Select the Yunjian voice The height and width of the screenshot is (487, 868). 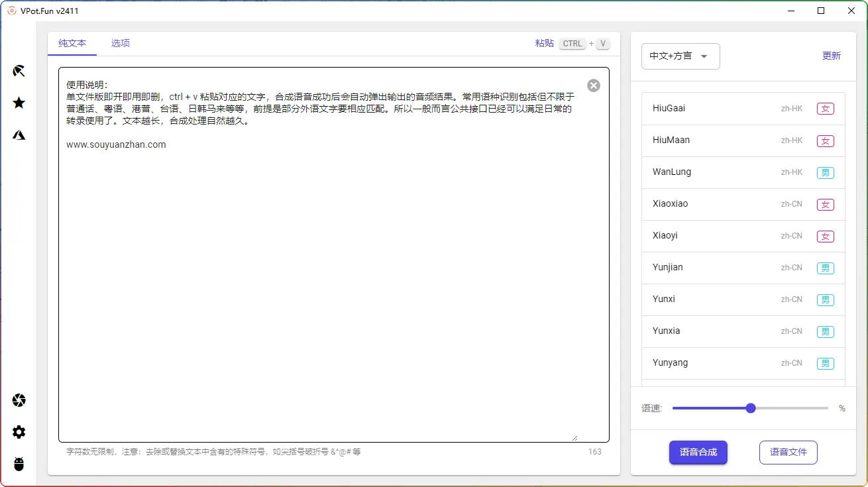tap(743, 268)
